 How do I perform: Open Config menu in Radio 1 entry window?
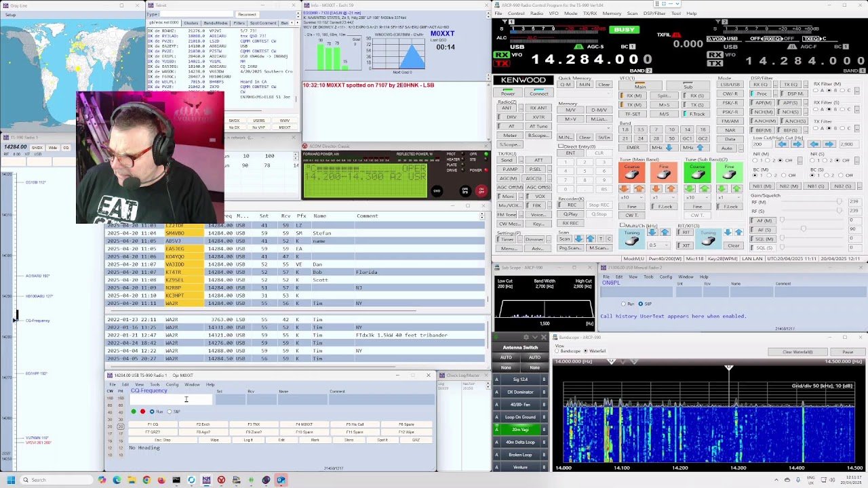tap(172, 385)
